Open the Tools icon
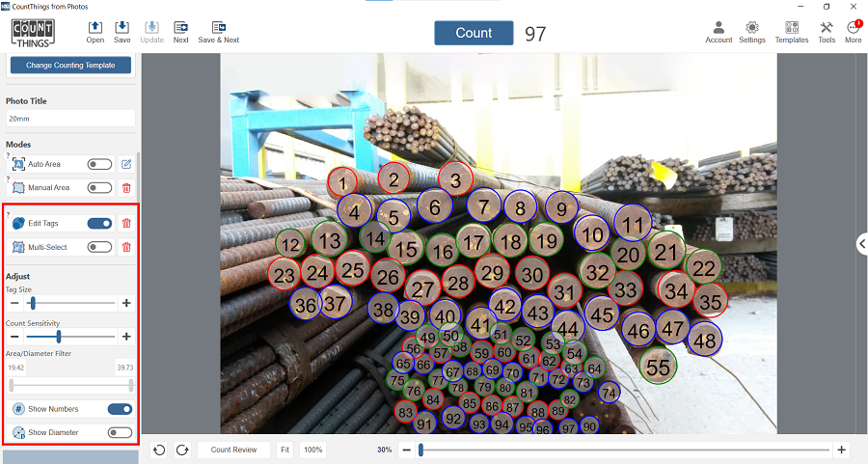 tap(827, 28)
